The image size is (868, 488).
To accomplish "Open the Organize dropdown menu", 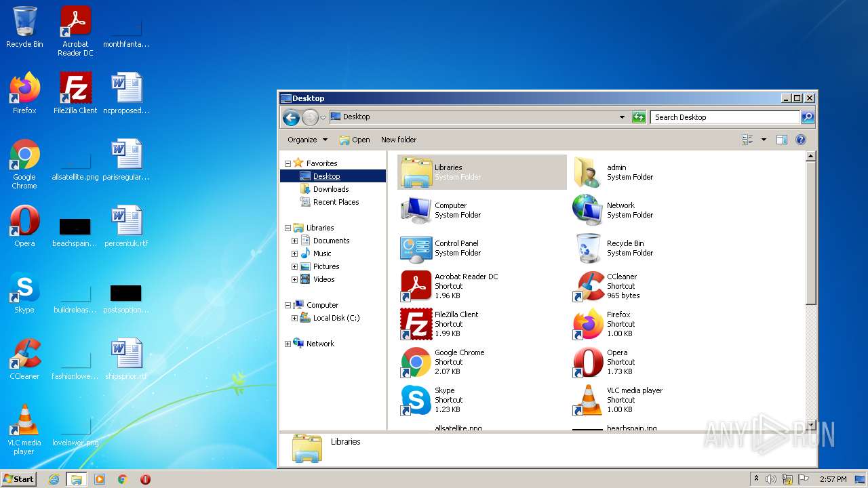I will point(307,140).
